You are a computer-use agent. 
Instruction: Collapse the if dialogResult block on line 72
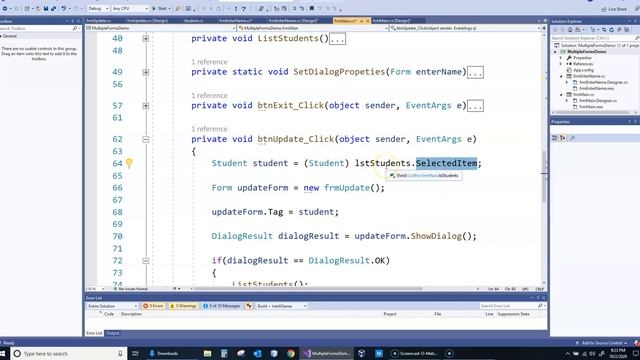point(146,261)
